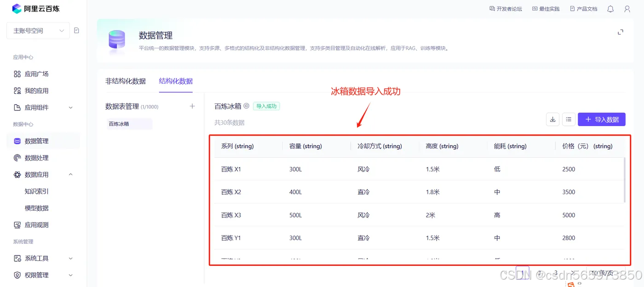Viewport: 644px width, 287px height.
Task: Open 应用广场 in the sidebar
Action: [x=36, y=74]
